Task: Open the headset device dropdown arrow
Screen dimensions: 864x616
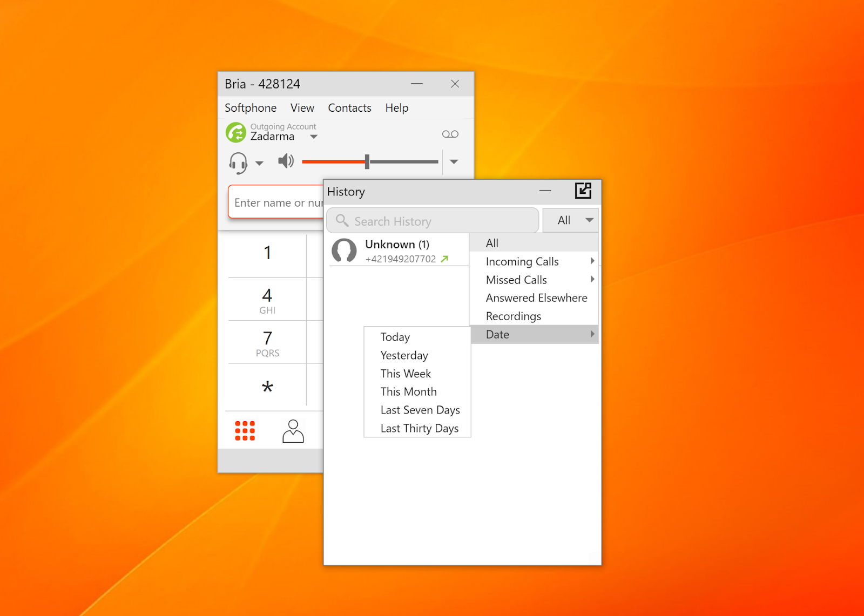Action: point(259,163)
